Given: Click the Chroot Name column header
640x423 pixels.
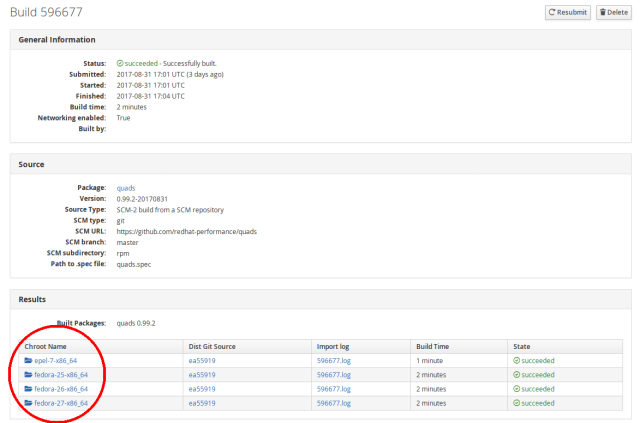Looking at the screenshot, I should (47, 345).
